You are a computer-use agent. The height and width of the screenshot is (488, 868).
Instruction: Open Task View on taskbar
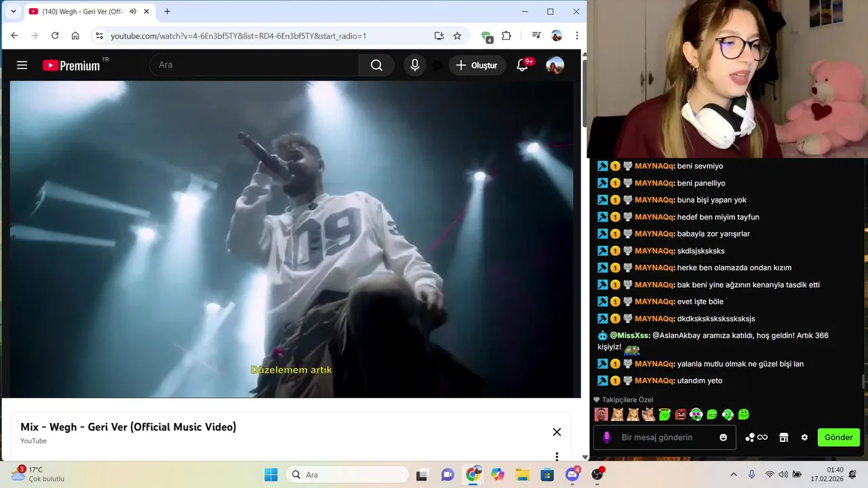[422, 474]
